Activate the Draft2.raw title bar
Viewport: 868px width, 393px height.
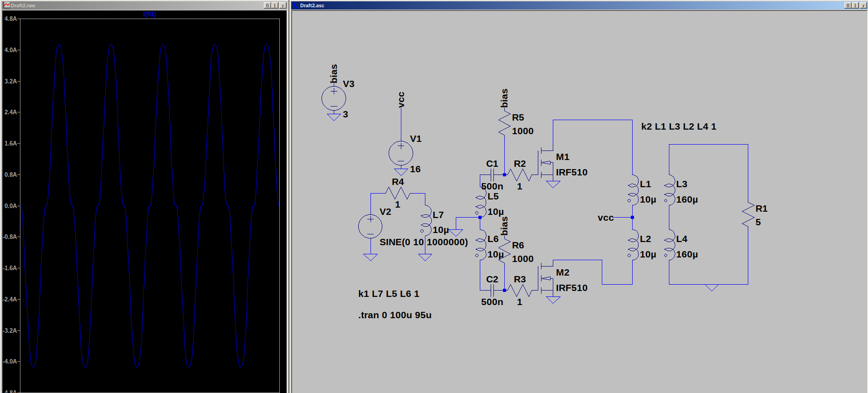(136, 5)
